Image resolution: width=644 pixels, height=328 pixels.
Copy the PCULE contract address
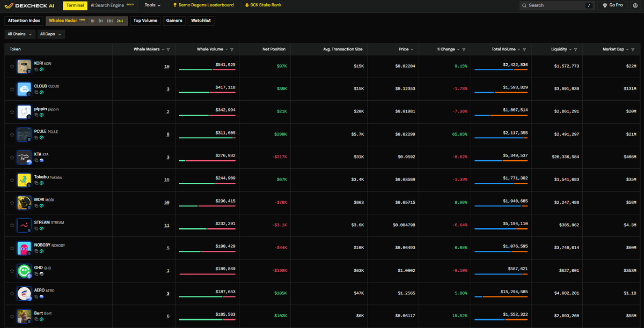36,138
